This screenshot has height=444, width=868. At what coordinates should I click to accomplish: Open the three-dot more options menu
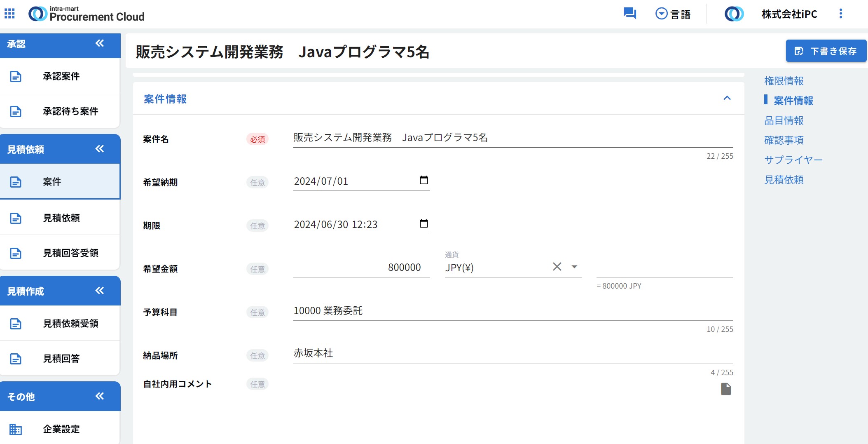point(841,14)
